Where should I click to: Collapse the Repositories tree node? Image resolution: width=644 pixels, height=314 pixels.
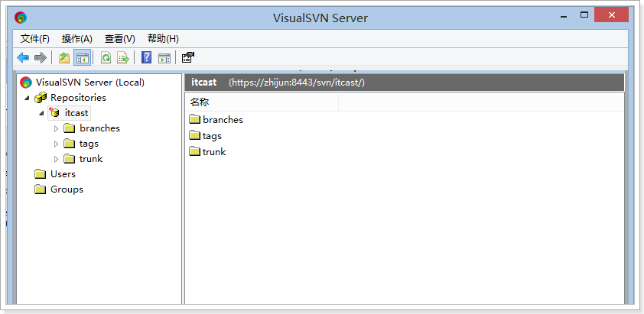point(27,98)
